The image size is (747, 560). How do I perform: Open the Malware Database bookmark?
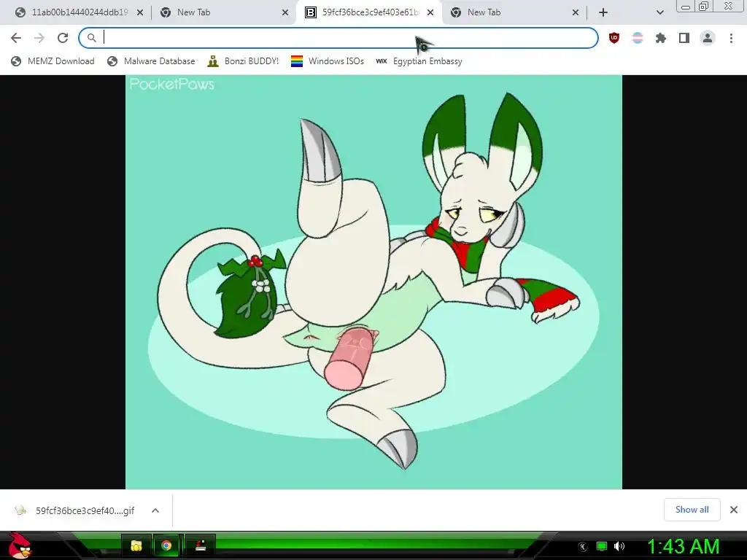[151, 61]
